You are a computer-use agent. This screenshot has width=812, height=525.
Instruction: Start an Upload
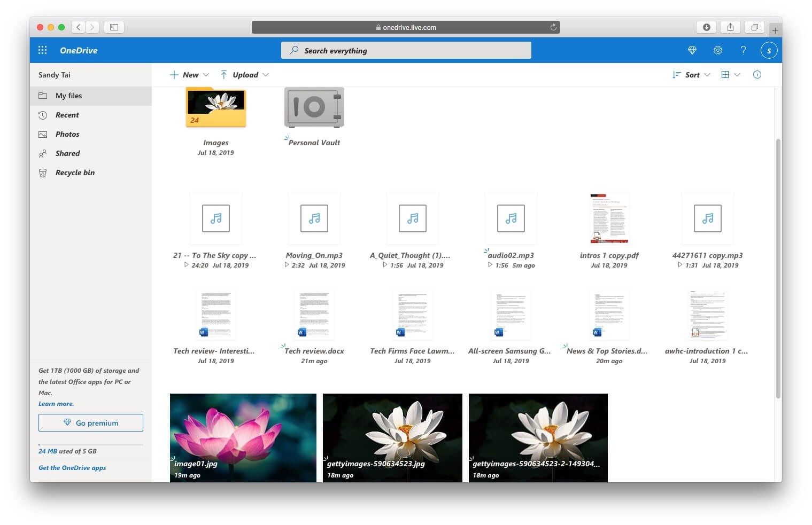(x=244, y=75)
